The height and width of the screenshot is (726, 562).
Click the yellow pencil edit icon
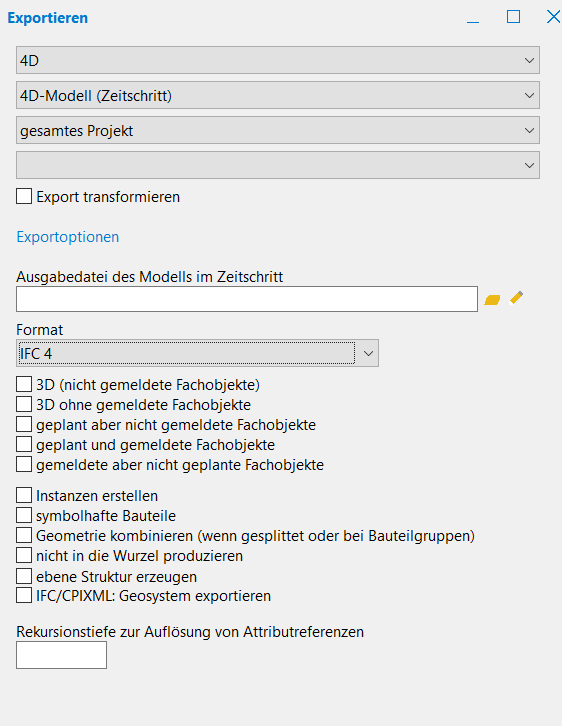click(517, 298)
